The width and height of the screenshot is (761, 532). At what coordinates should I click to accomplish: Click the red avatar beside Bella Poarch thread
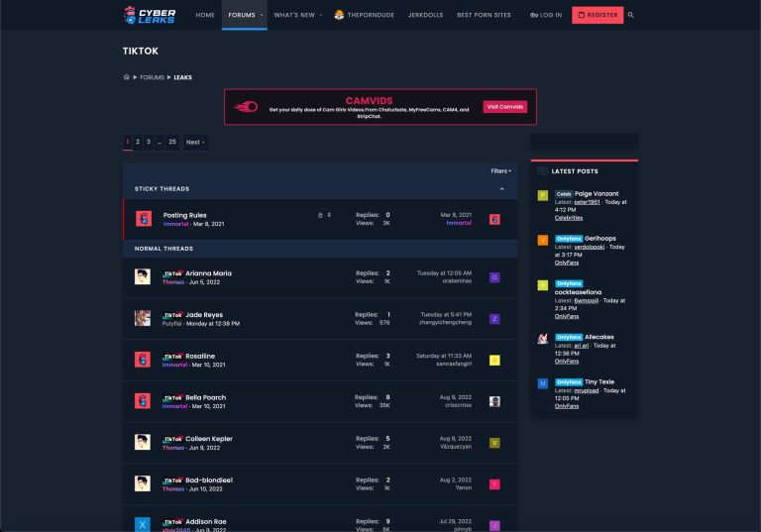point(143,401)
